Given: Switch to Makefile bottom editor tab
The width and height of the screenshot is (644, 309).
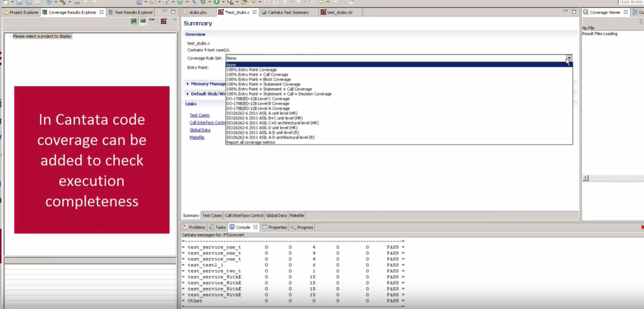Looking at the screenshot, I should coord(297,216).
